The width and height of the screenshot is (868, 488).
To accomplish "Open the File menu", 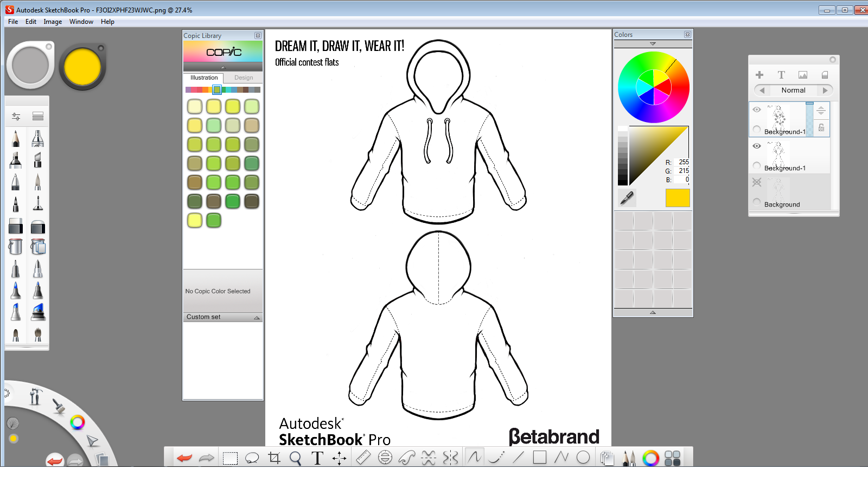I will 13,22.
